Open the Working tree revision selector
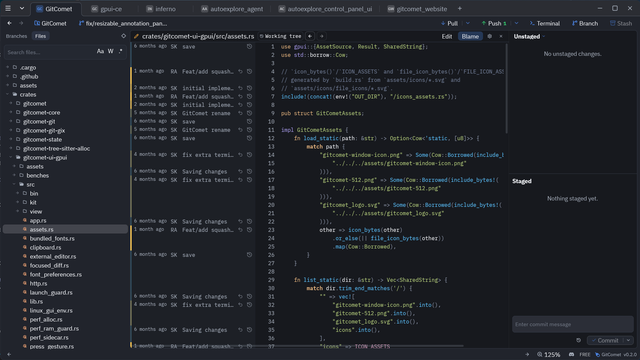The width and height of the screenshot is (640, 360). click(x=281, y=36)
